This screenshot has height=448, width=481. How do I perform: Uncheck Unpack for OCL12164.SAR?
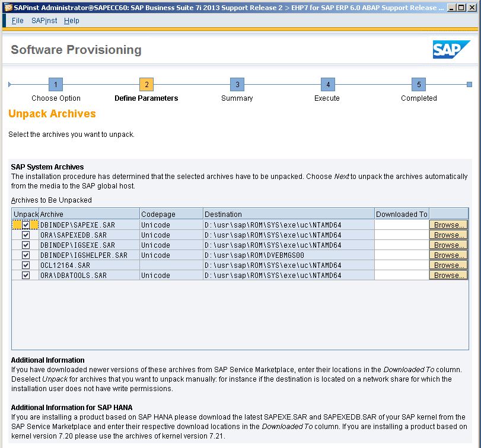(x=26, y=265)
